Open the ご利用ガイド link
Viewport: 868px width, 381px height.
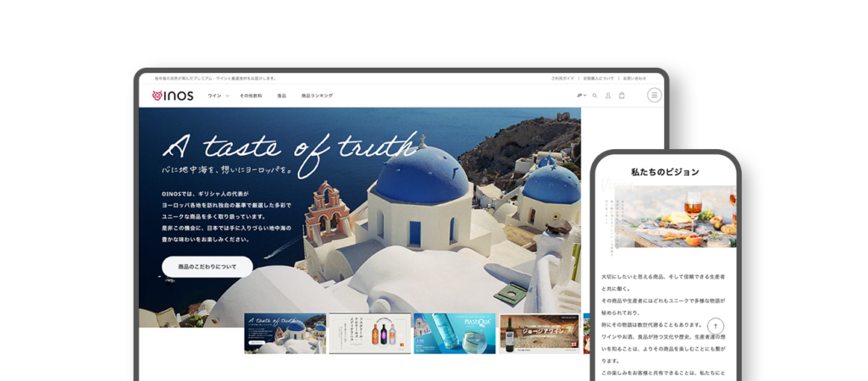(x=562, y=78)
